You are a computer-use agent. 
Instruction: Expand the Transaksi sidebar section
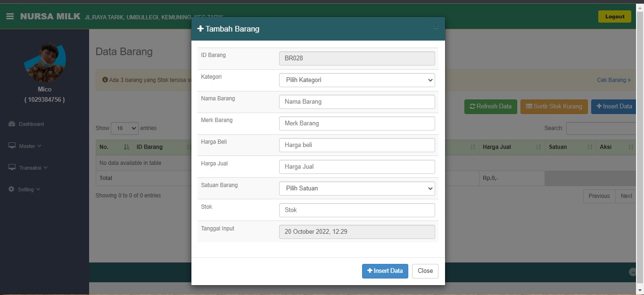tap(30, 167)
